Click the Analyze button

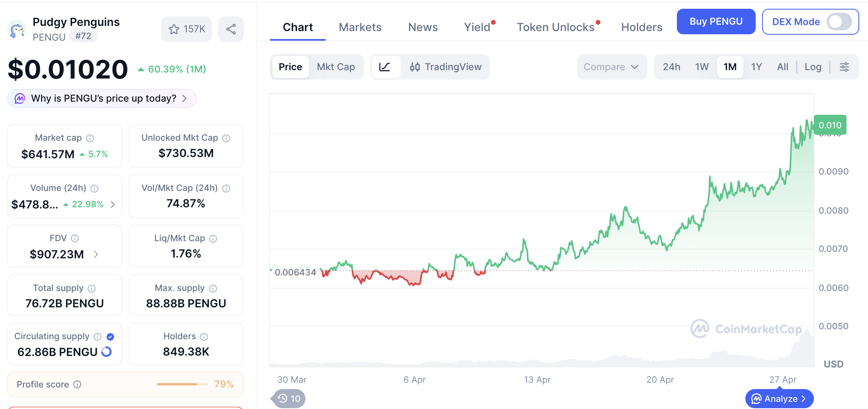[x=779, y=399]
